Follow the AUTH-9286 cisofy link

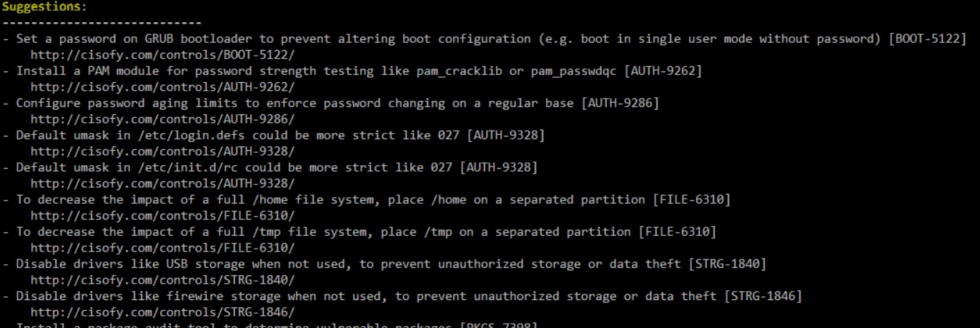[x=162, y=119]
